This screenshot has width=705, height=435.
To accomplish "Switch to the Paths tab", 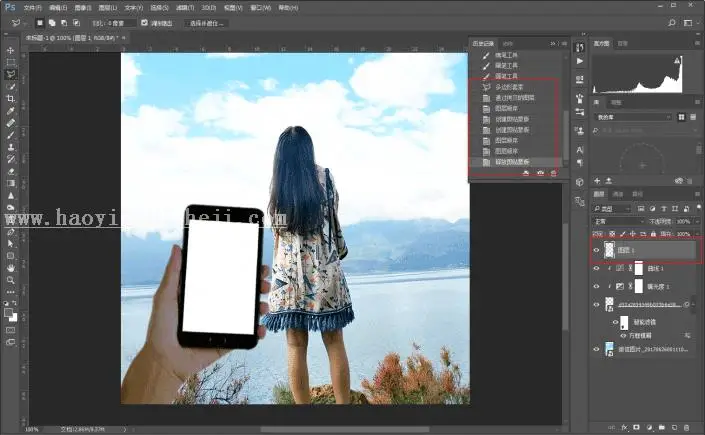I will (638, 194).
